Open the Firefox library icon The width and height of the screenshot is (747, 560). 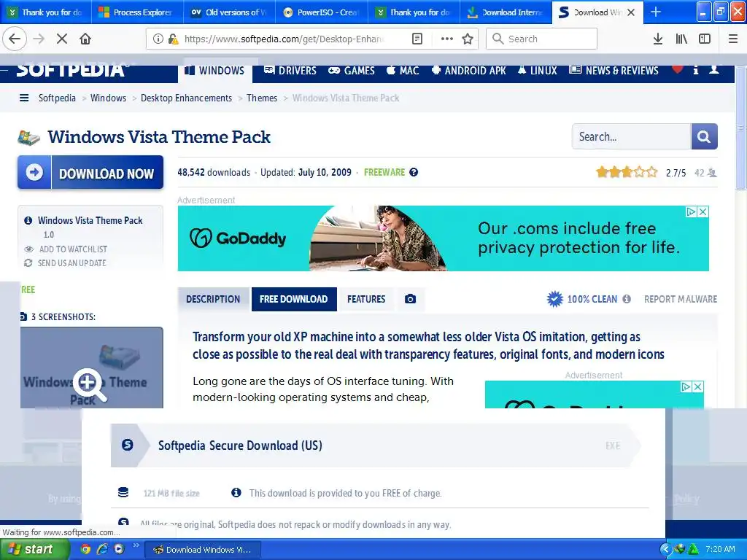[x=682, y=39]
